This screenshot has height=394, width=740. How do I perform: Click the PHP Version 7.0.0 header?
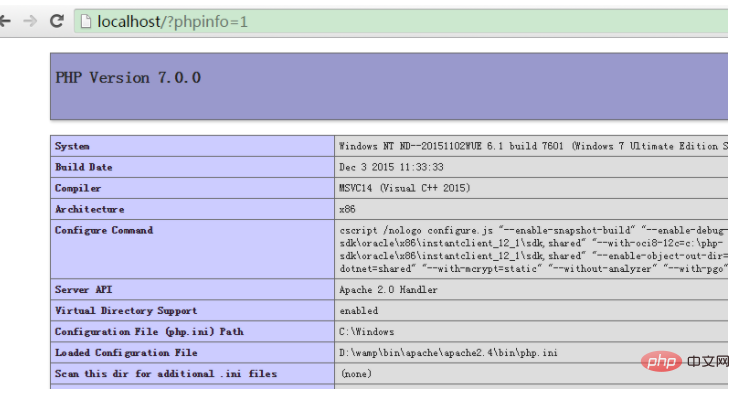tap(128, 77)
